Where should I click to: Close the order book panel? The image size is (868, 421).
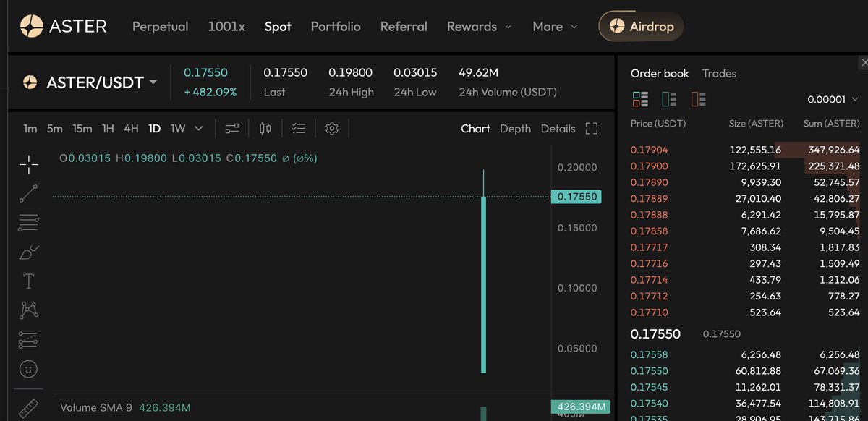864,63
